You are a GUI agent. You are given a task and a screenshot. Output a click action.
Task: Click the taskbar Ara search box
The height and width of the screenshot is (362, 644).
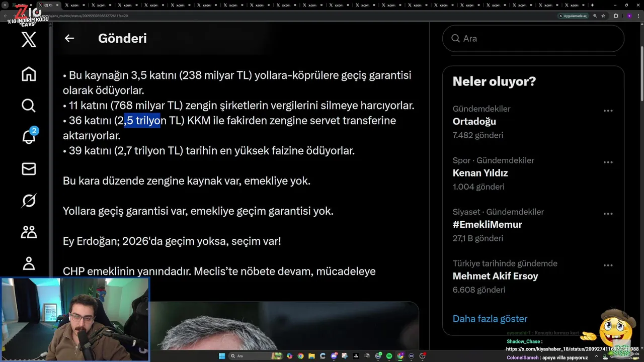coord(256,356)
